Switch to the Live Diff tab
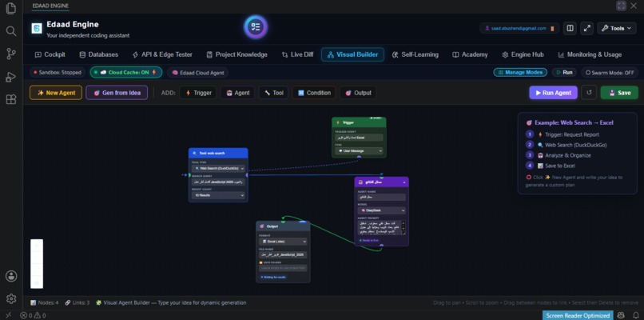The width and height of the screenshot is (644, 320). click(x=297, y=54)
